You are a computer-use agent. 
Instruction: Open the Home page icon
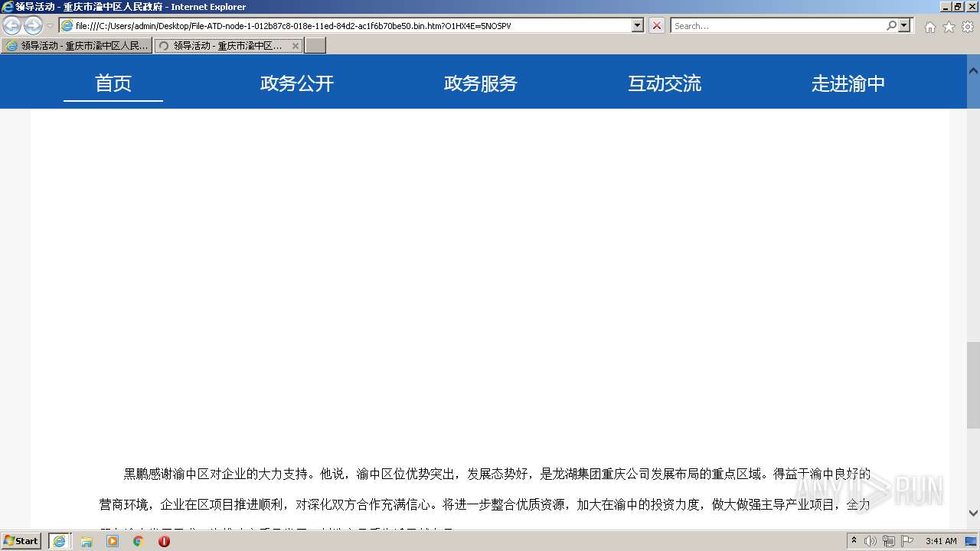pos(929,27)
